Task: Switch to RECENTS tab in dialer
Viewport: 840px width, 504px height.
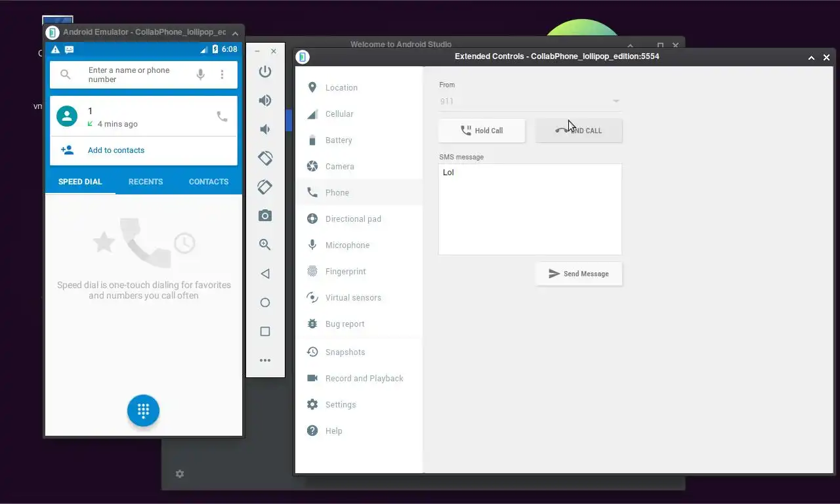Action: (x=146, y=182)
